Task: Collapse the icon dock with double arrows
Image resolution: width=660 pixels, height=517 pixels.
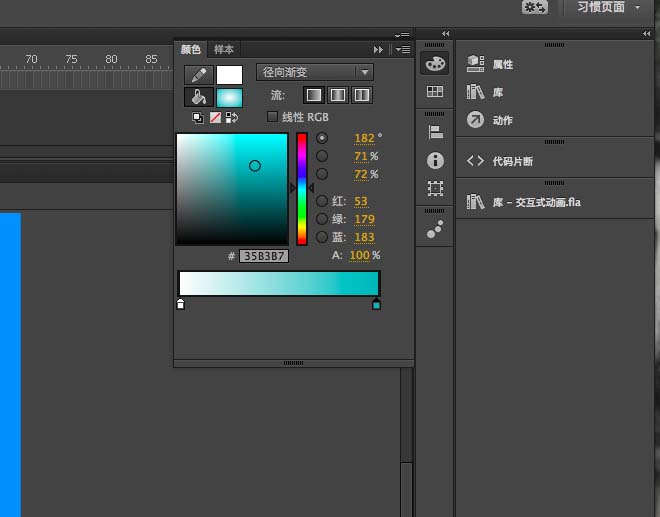Action: (446, 34)
